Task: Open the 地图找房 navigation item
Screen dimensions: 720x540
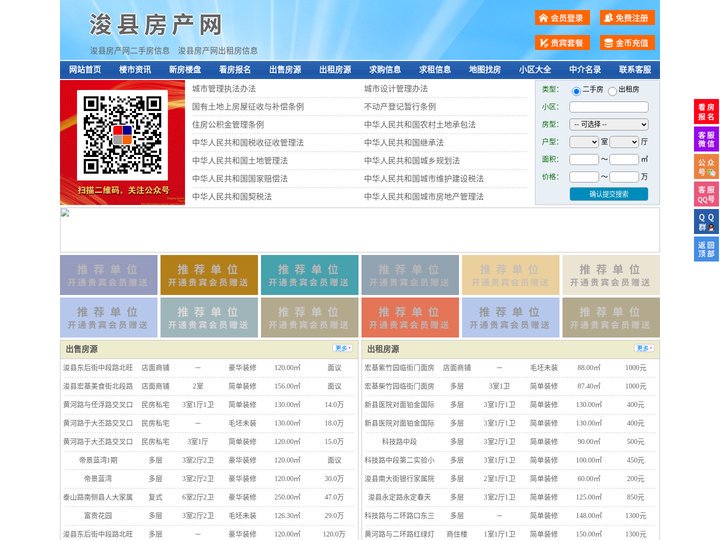Action: point(485,70)
